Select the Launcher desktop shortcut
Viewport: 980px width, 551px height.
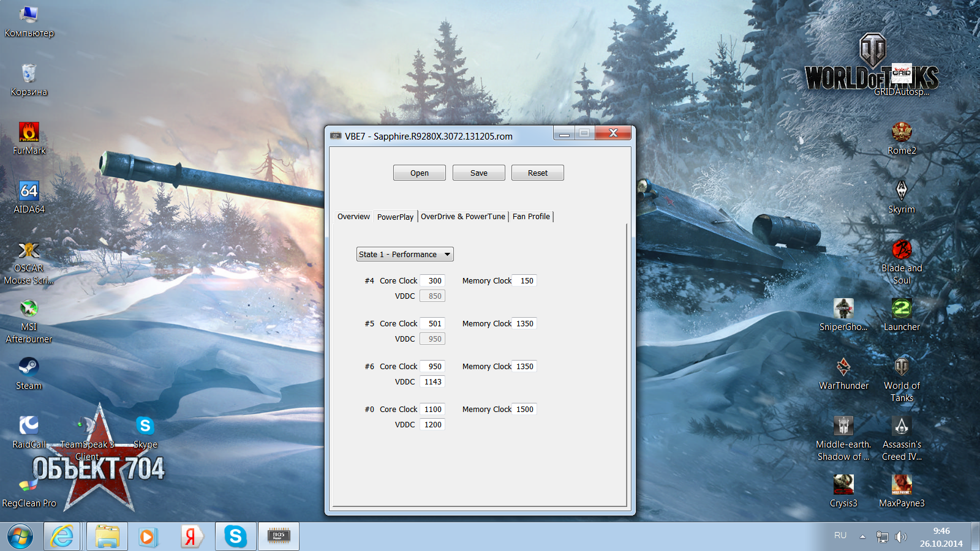[x=902, y=315]
